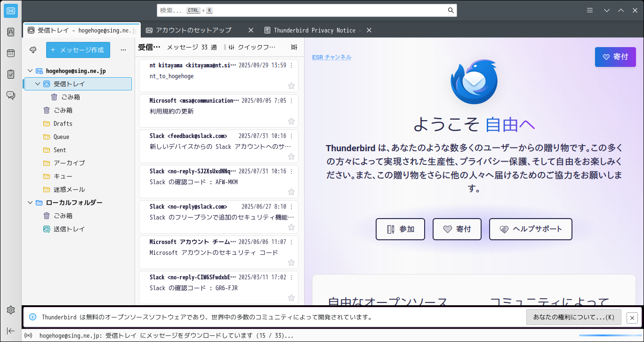Collapse the ローカルフォルダー account
This screenshot has width=644, height=342.
[30, 203]
